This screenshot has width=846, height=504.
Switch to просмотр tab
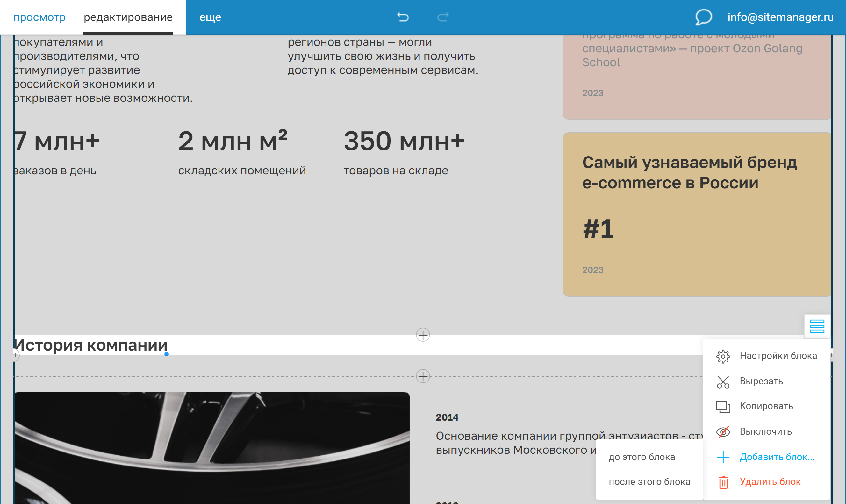39,17
